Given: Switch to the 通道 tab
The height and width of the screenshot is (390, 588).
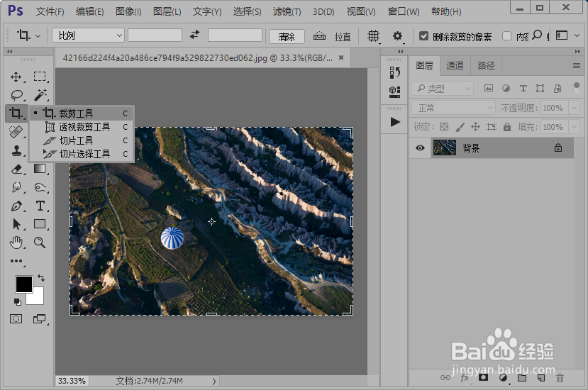Looking at the screenshot, I should click(455, 66).
